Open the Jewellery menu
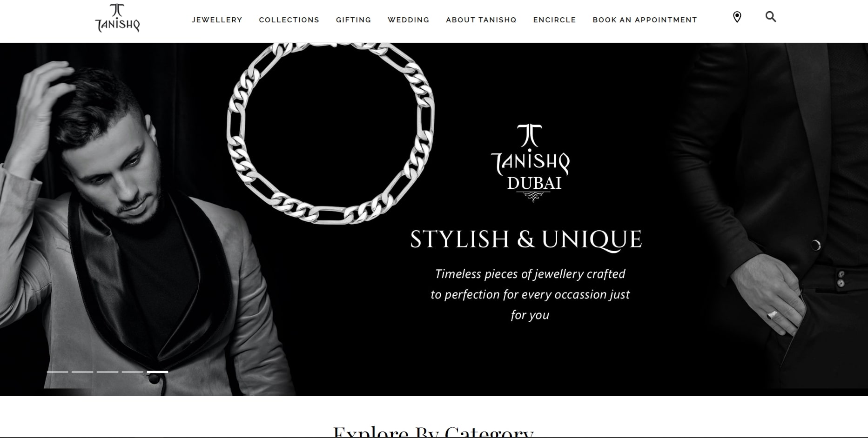This screenshot has width=868, height=438. coord(217,20)
